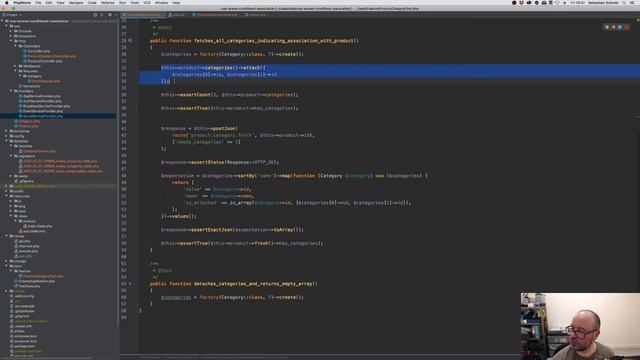Collapse the Controllers folder

(x=16, y=46)
